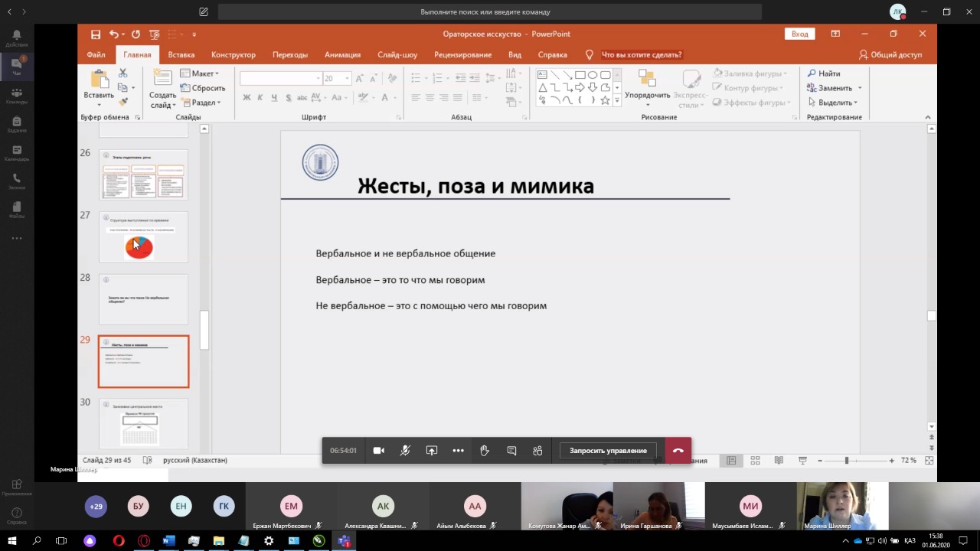Hang up the call with red button

tap(678, 451)
